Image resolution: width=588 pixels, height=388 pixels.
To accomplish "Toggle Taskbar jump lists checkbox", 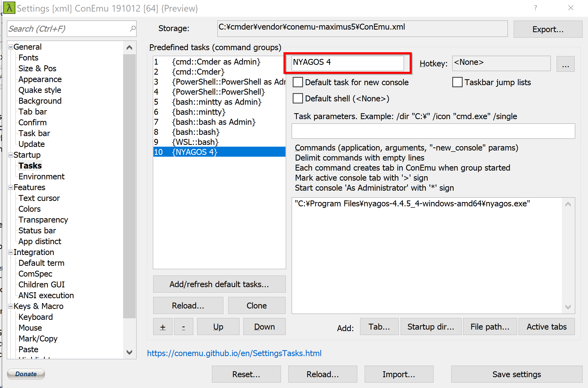I will click(x=457, y=82).
